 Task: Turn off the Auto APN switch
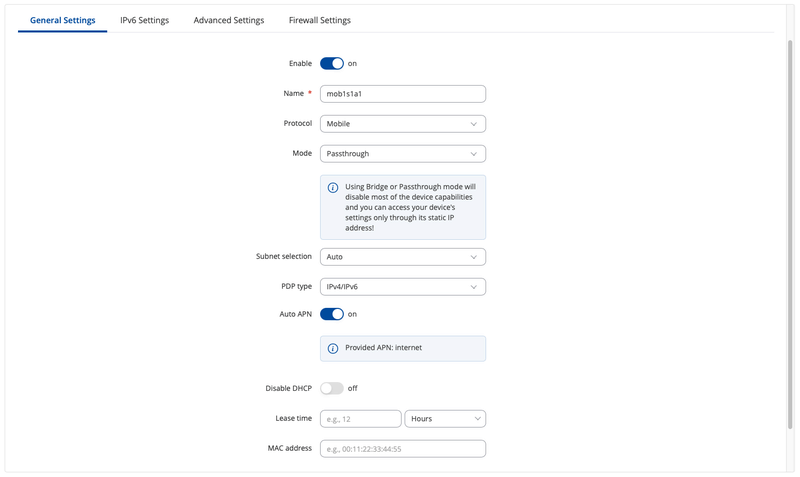click(331, 314)
